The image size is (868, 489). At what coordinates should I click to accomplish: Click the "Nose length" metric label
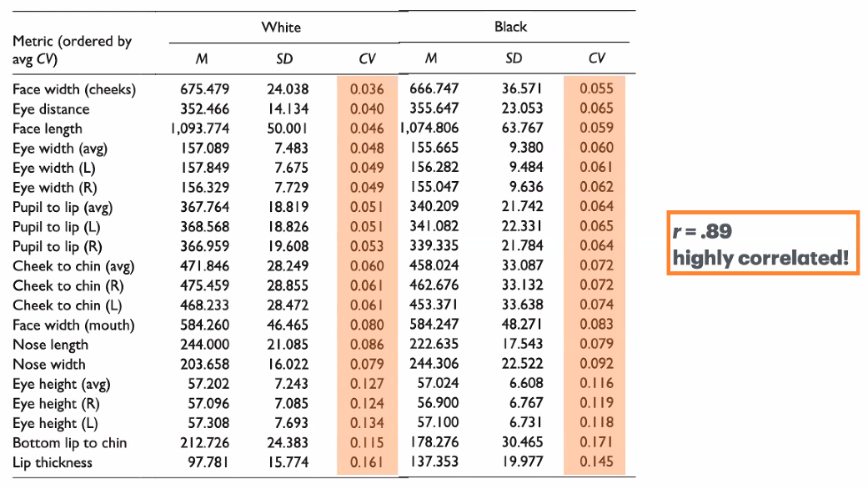click(x=51, y=345)
